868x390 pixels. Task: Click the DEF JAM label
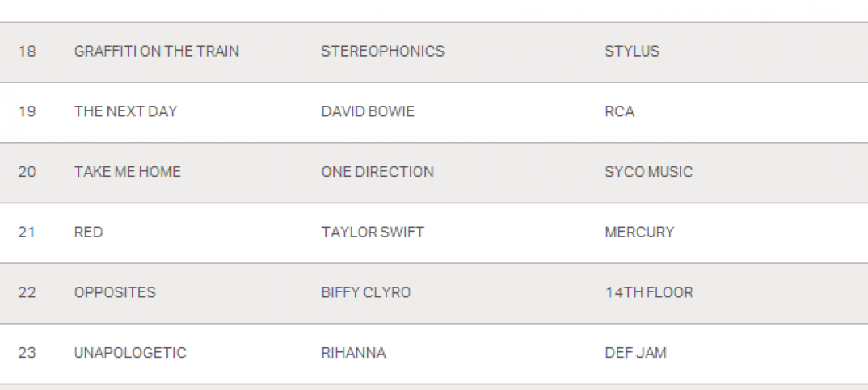pos(635,353)
